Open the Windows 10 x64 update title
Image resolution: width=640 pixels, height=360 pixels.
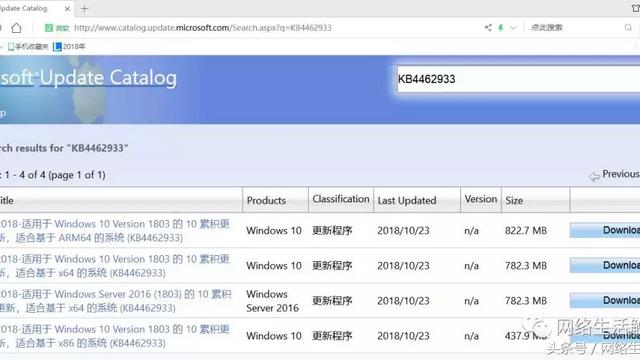[x=115, y=266]
